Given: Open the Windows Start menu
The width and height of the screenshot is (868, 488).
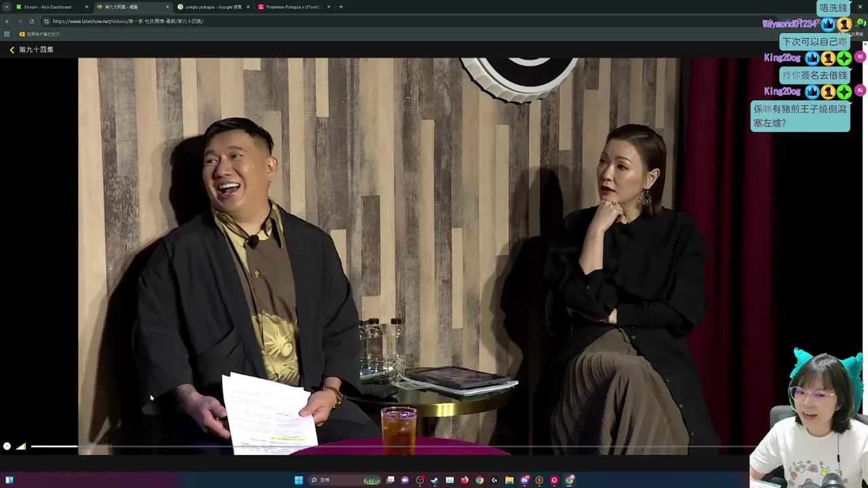Looking at the screenshot, I should [x=298, y=480].
